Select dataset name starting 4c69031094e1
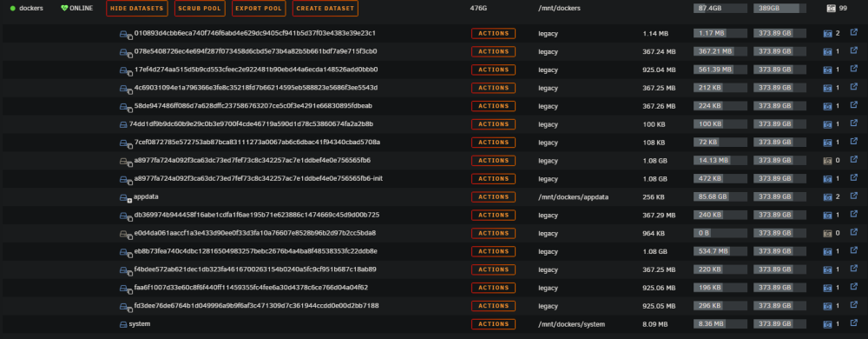The image size is (868, 339). coord(256,88)
